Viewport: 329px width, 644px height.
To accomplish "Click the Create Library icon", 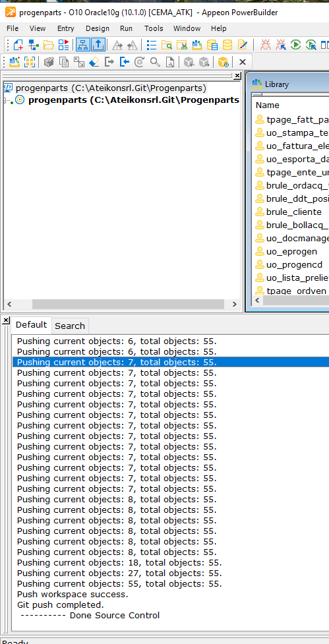I will 15,62.
